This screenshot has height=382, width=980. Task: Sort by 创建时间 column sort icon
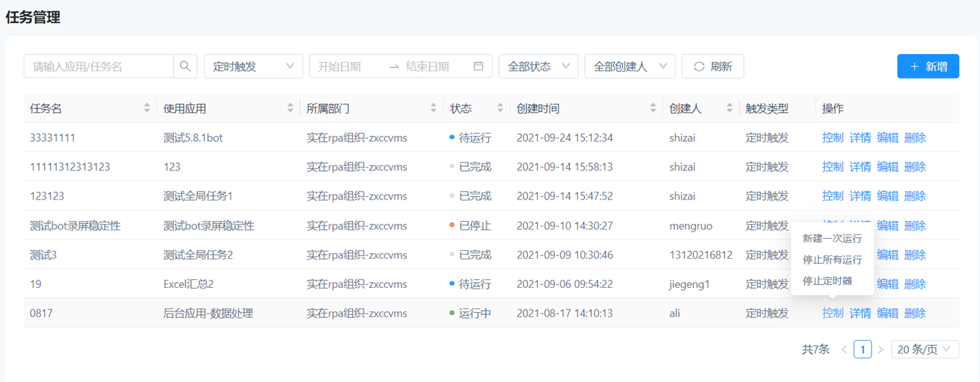(x=653, y=108)
